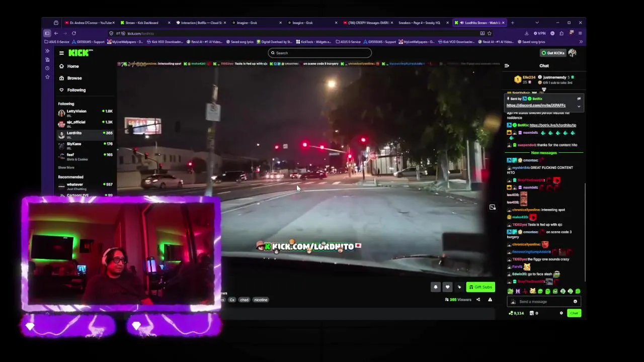
Task: Open Following in Kick sidebar
Action: pos(76,90)
